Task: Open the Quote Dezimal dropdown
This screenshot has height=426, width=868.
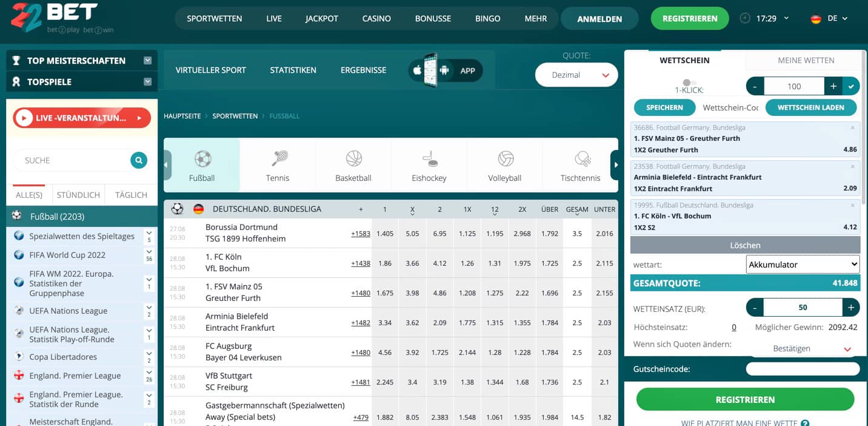Action: [x=576, y=75]
